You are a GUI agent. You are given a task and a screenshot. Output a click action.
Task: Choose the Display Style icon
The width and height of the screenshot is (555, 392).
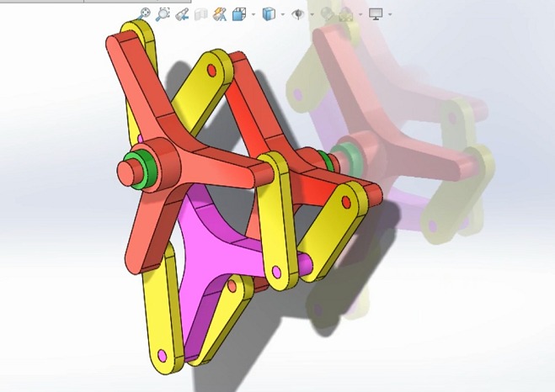269,14
